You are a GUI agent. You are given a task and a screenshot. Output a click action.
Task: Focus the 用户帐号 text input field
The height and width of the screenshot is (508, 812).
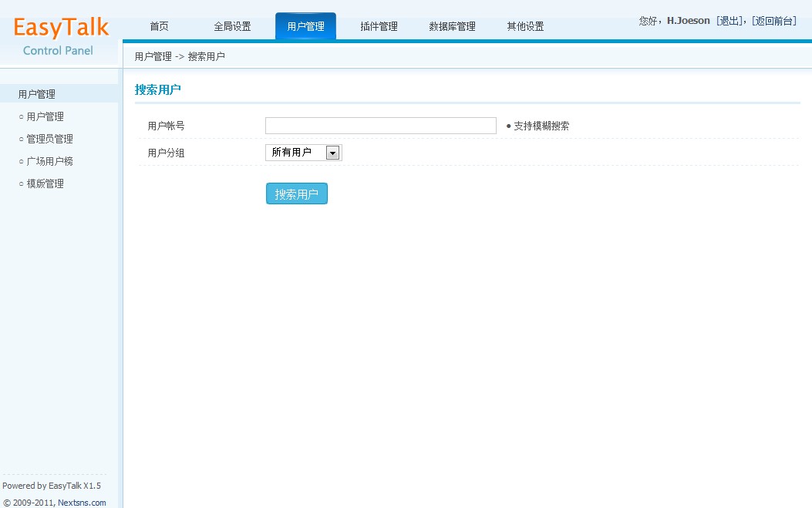(380, 126)
